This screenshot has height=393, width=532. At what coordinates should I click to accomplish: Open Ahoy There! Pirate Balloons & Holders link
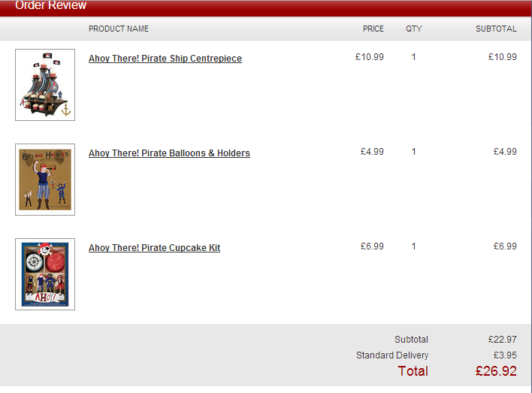pyautogui.click(x=169, y=153)
